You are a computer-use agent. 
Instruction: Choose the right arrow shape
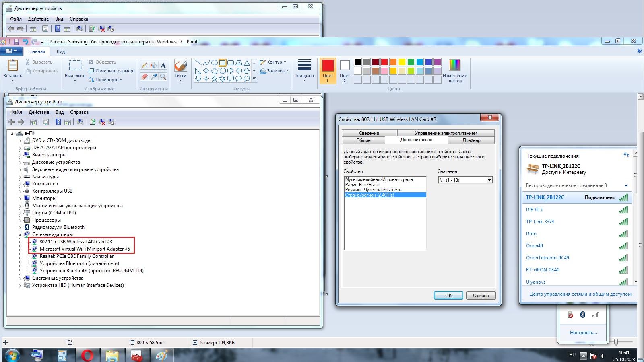[230, 71]
